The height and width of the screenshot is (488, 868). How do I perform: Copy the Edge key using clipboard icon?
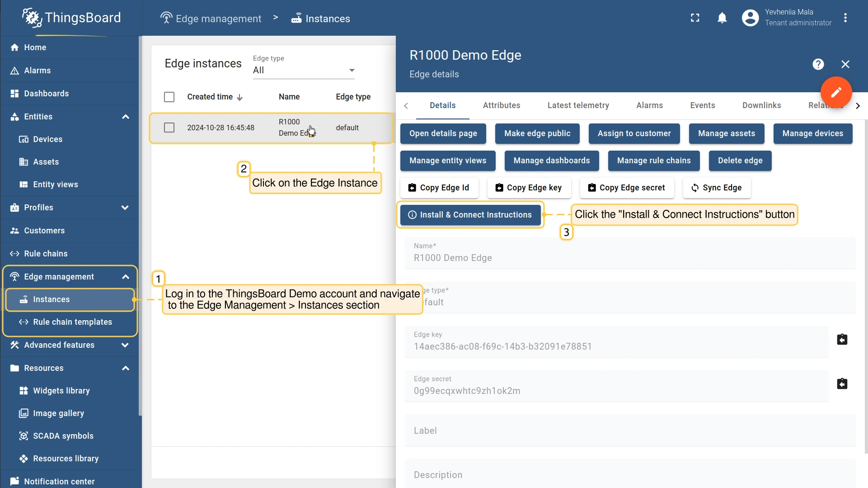(842, 340)
